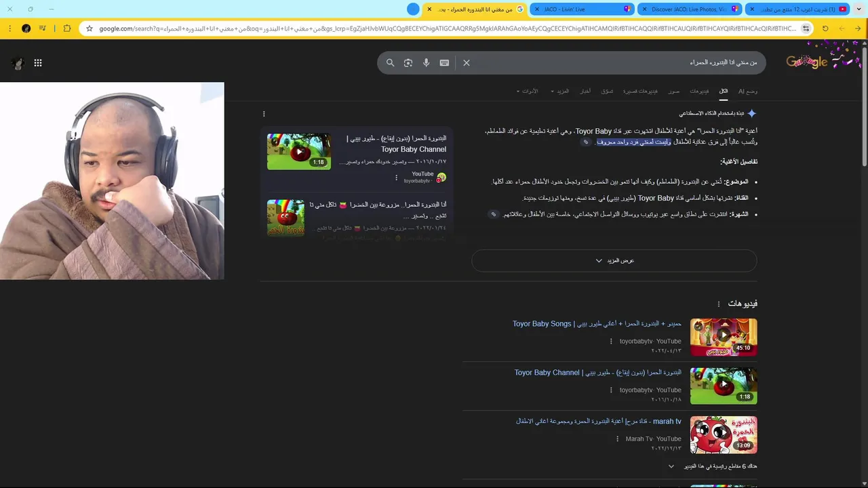Start voice search with microphone icon
Screen dimensions: 868x488
tap(426, 62)
